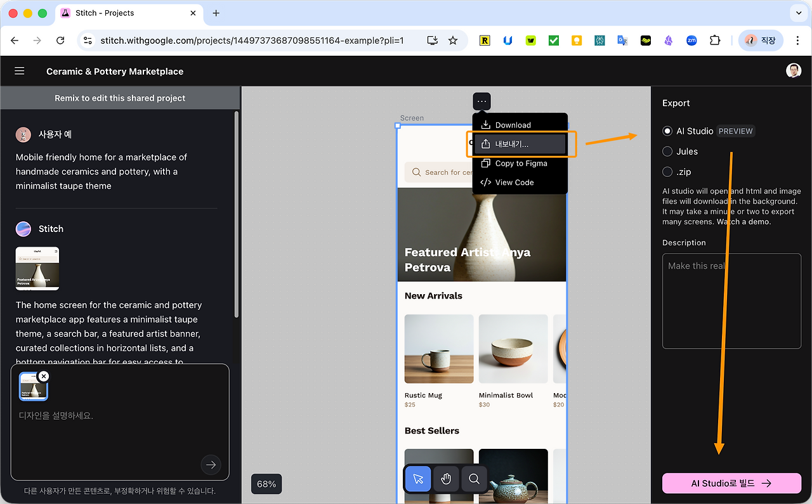Open Google Keep lightbulb extension
This screenshot has height=504, width=812.
tap(577, 41)
